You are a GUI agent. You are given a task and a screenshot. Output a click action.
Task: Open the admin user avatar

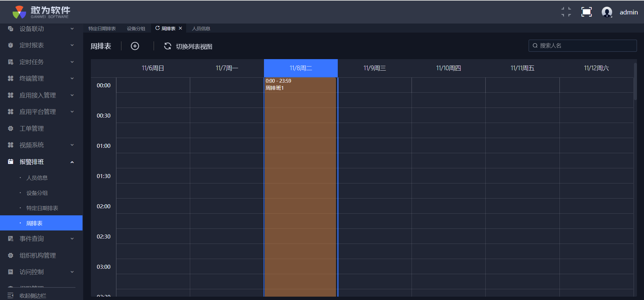click(x=607, y=12)
